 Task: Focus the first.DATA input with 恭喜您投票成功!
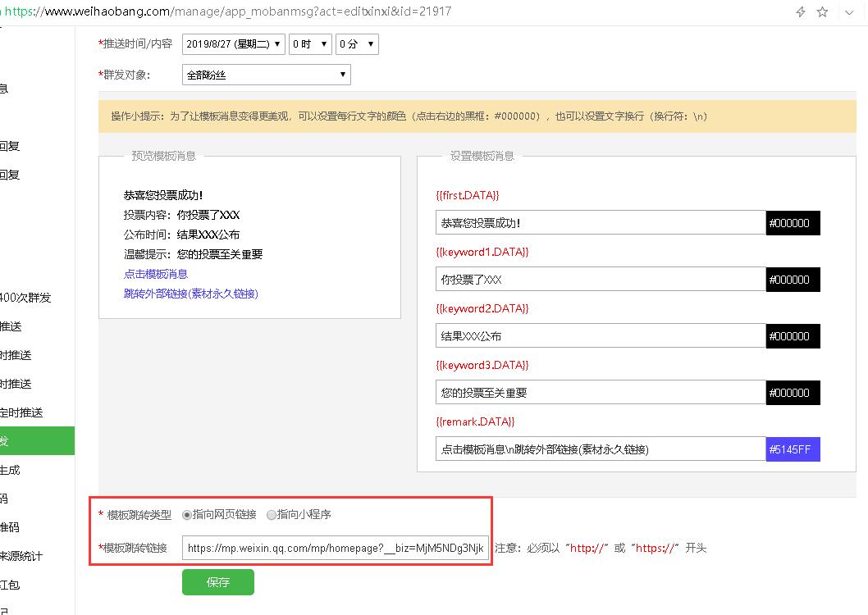pos(601,223)
